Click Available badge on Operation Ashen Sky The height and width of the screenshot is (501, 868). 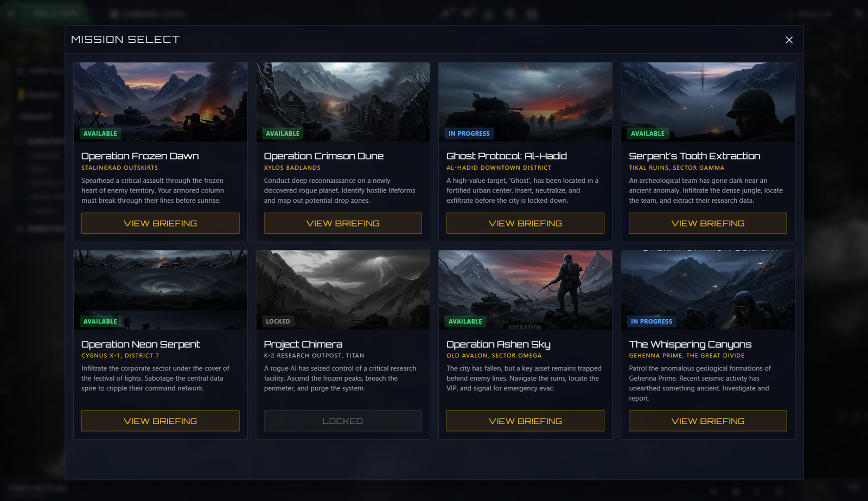pos(465,322)
